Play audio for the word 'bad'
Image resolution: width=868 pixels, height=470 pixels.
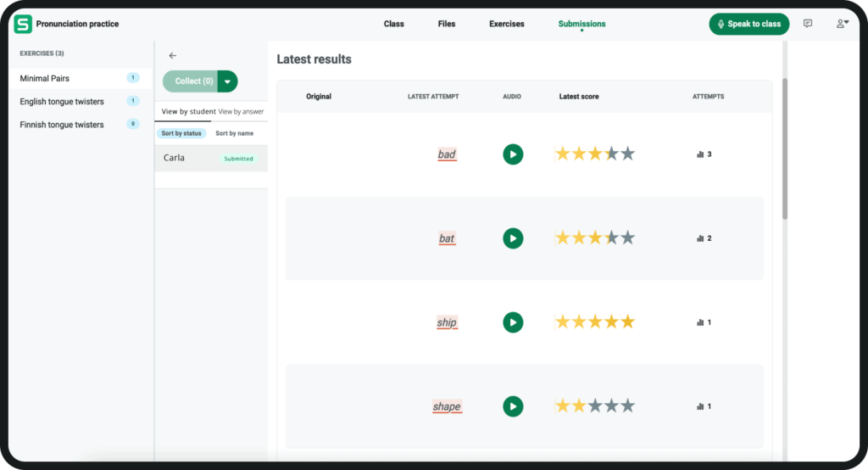click(513, 154)
